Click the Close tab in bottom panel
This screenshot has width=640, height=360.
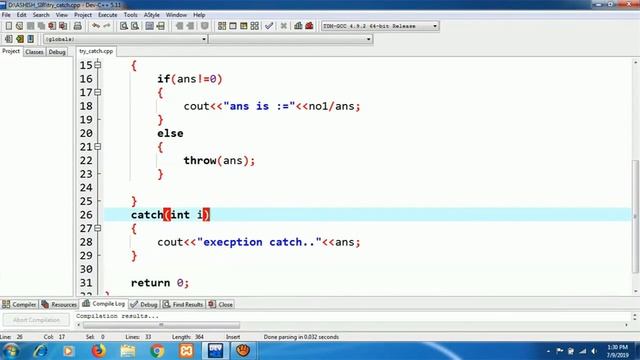coord(221,304)
